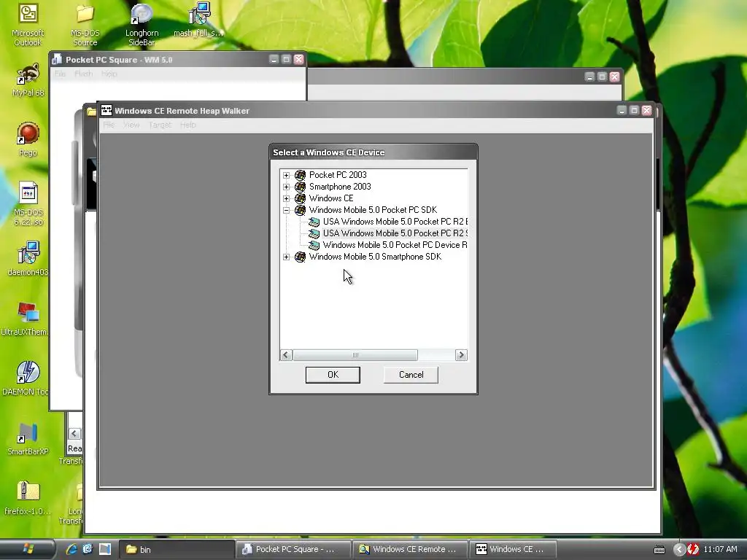Open daemon403 installer desktop icon
This screenshot has height=560, width=747.
(x=28, y=260)
